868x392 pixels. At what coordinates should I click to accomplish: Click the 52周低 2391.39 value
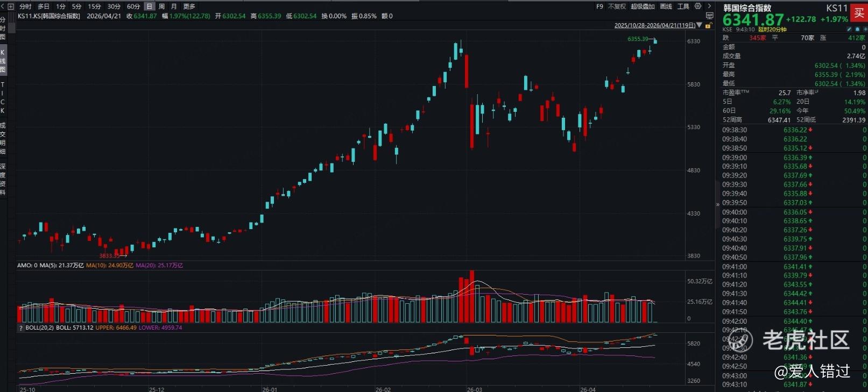(x=854, y=120)
